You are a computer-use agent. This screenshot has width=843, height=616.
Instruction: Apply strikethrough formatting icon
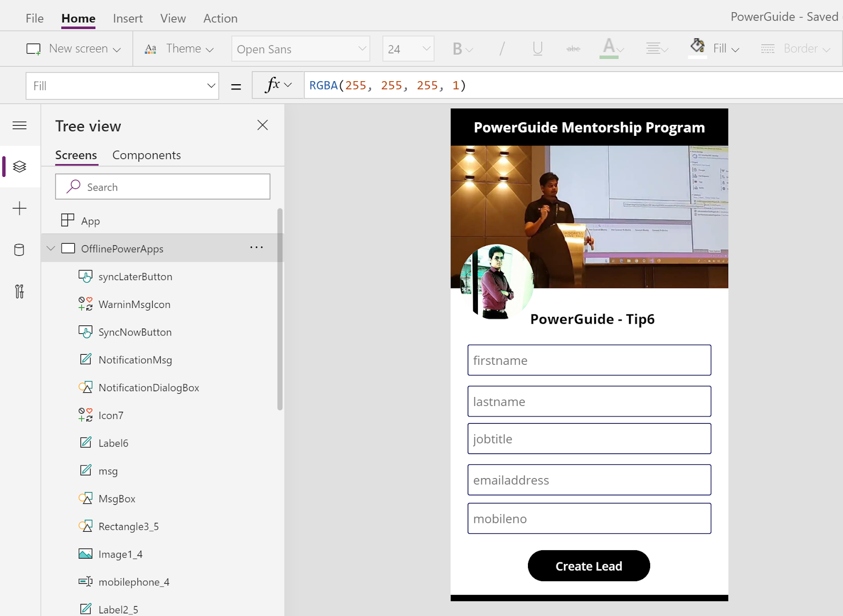click(x=573, y=49)
